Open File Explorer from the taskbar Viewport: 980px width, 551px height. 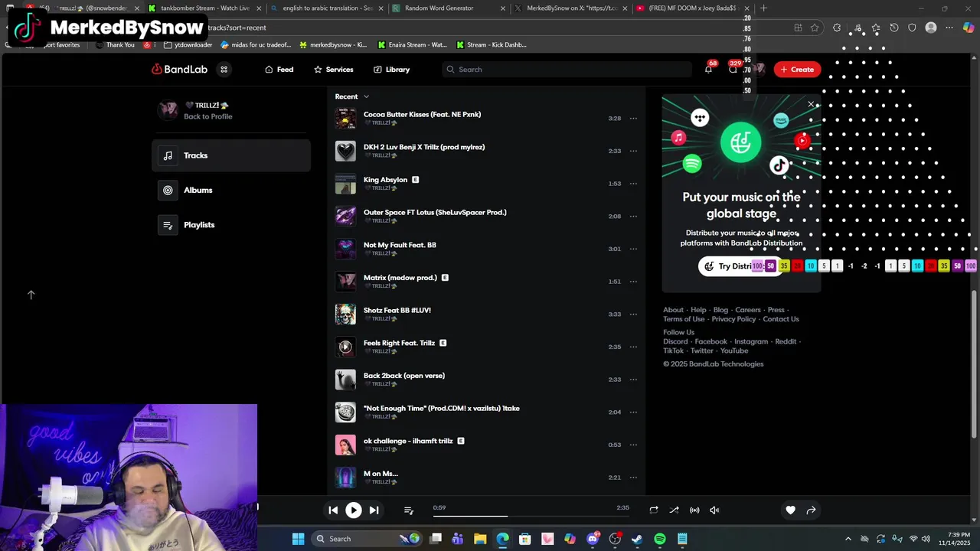click(480, 539)
